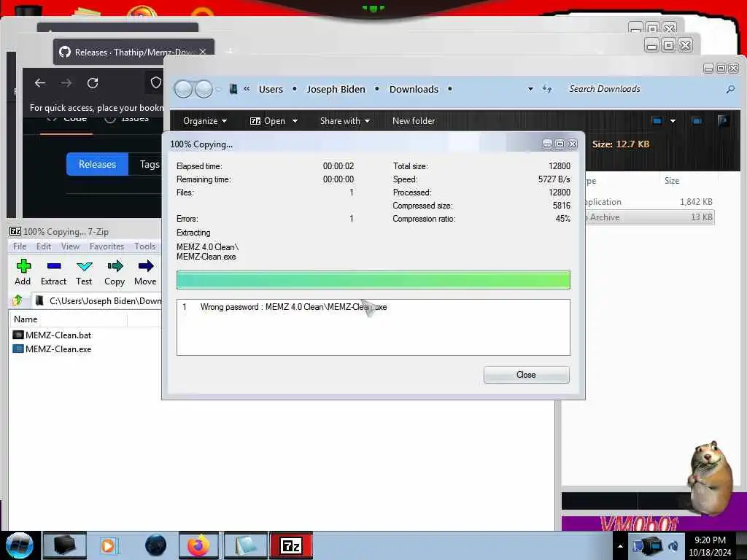The image size is (747, 560).
Task: Open the Organize dropdown in Explorer
Action: (x=205, y=121)
